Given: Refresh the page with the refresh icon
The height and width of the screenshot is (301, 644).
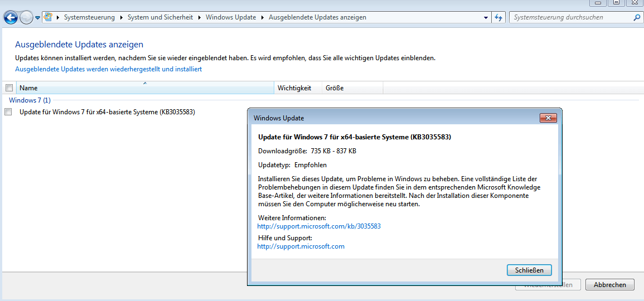Looking at the screenshot, I should tap(498, 18).
